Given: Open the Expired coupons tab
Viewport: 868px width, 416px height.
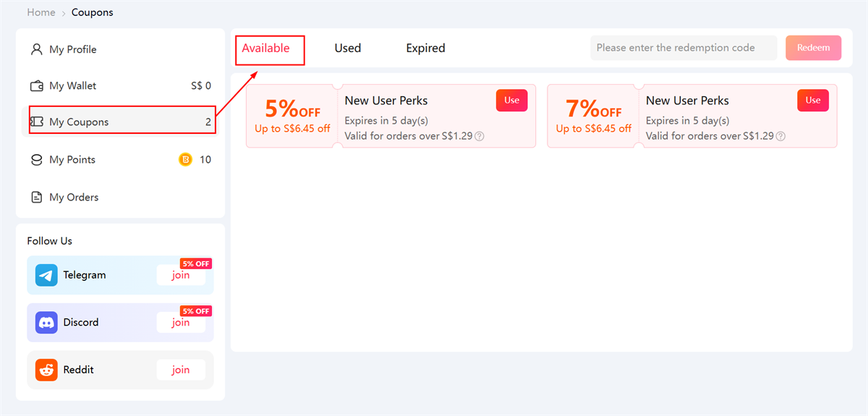Looking at the screenshot, I should pos(425,48).
